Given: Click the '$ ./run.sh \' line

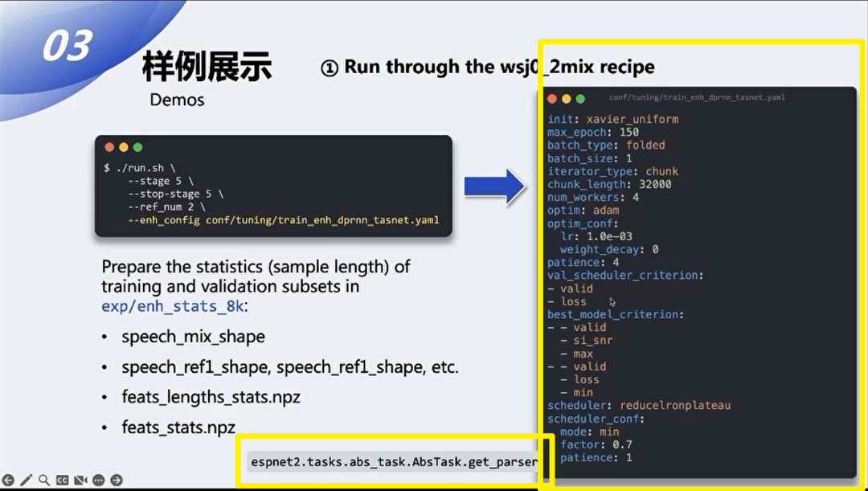Looking at the screenshot, I should pos(140,168).
